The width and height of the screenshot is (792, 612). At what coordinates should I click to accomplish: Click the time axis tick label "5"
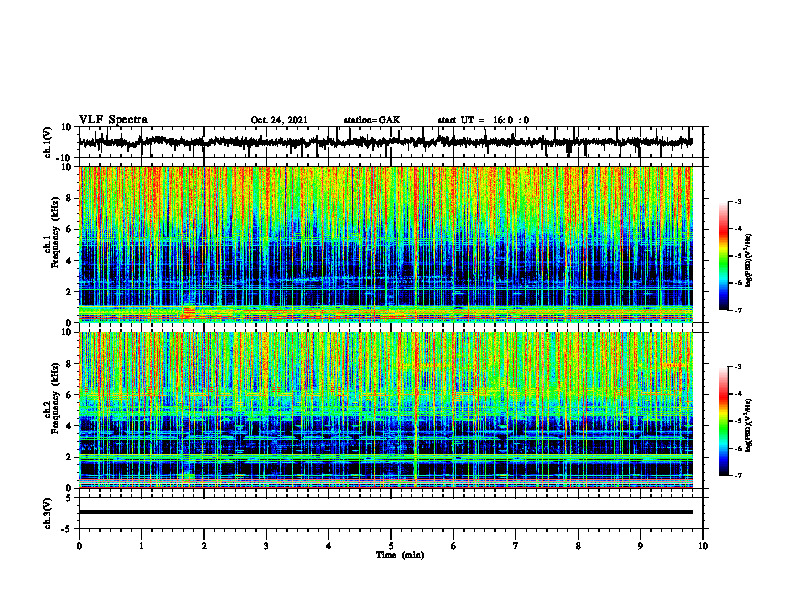pos(391,546)
